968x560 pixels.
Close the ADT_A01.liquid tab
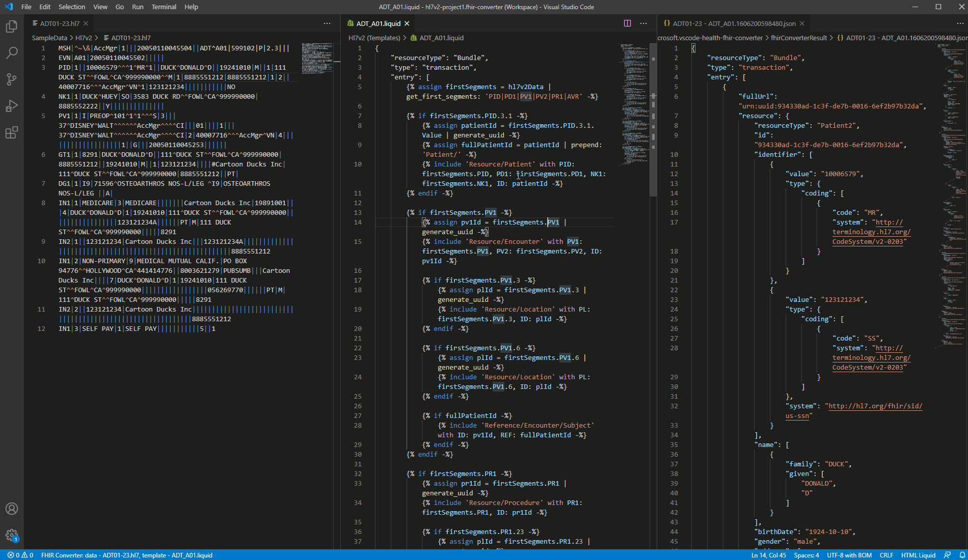coord(407,23)
